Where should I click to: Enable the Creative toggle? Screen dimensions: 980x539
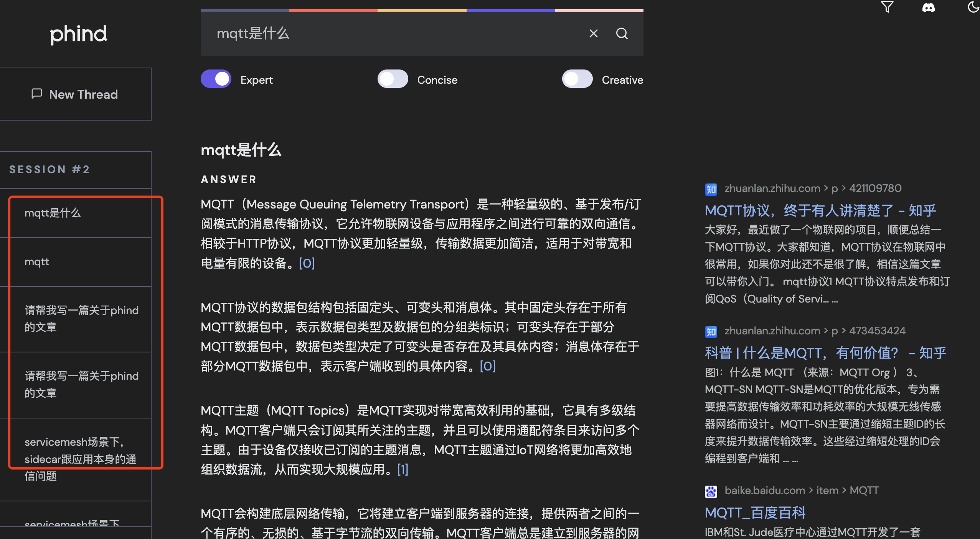(577, 79)
